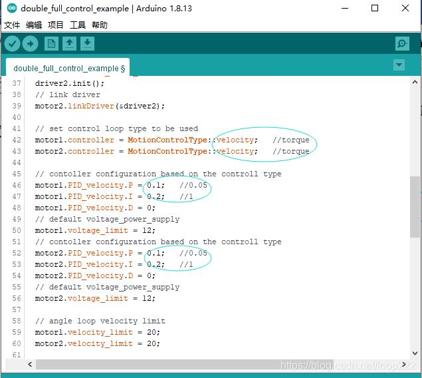This screenshot has width=422, height=378.
Task: Click vertical scrollbar down arrow
Action: [x=415, y=353]
